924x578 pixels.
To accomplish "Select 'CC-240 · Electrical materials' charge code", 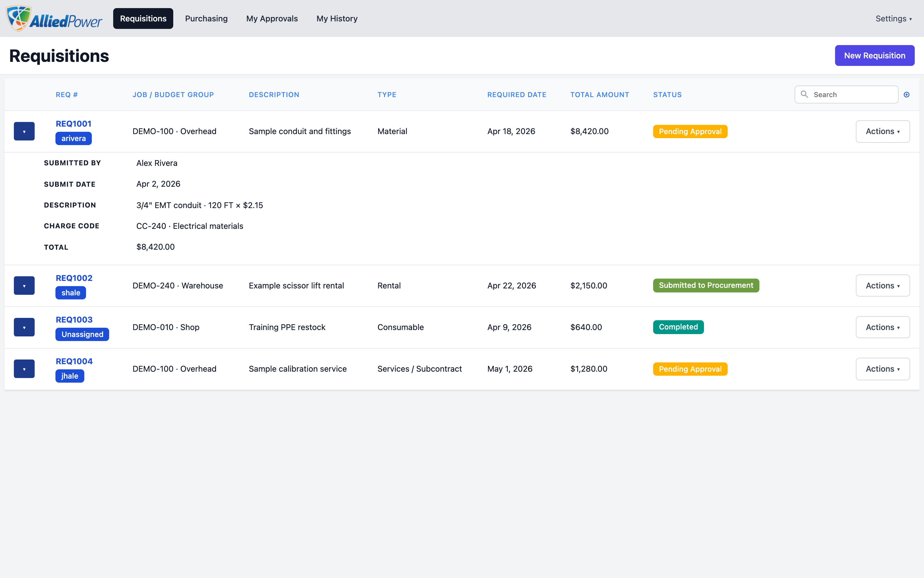I will click(190, 226).
